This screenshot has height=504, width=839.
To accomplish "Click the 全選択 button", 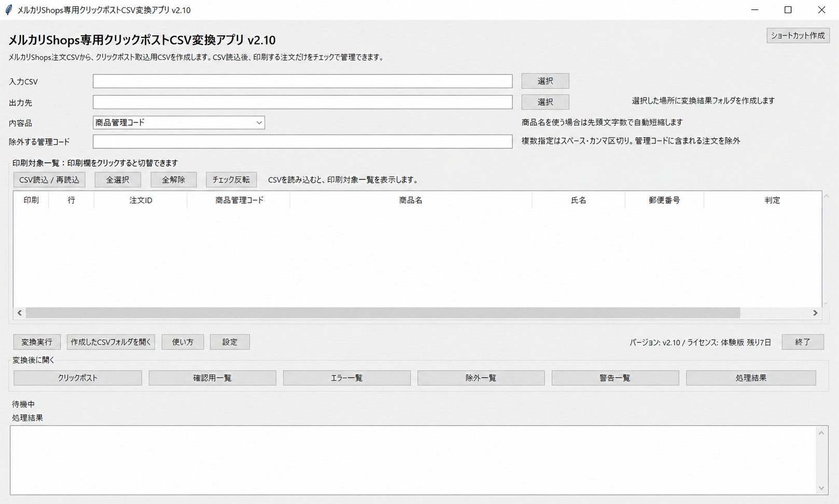I will [x=118, y=180].
